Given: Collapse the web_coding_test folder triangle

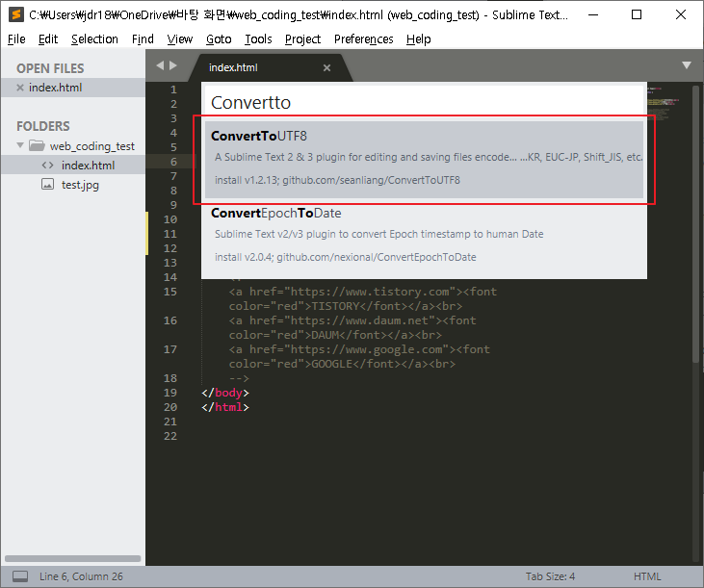Looking at the screenshot, I should tap(20, 145).
